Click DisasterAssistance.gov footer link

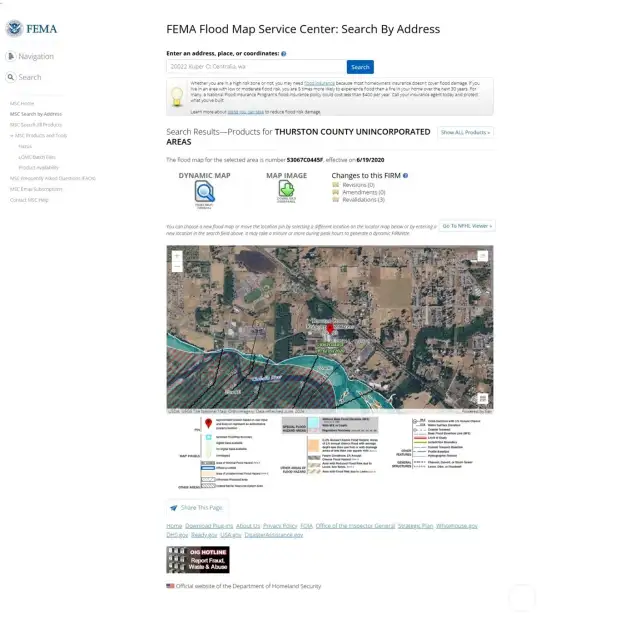point(274,535)
